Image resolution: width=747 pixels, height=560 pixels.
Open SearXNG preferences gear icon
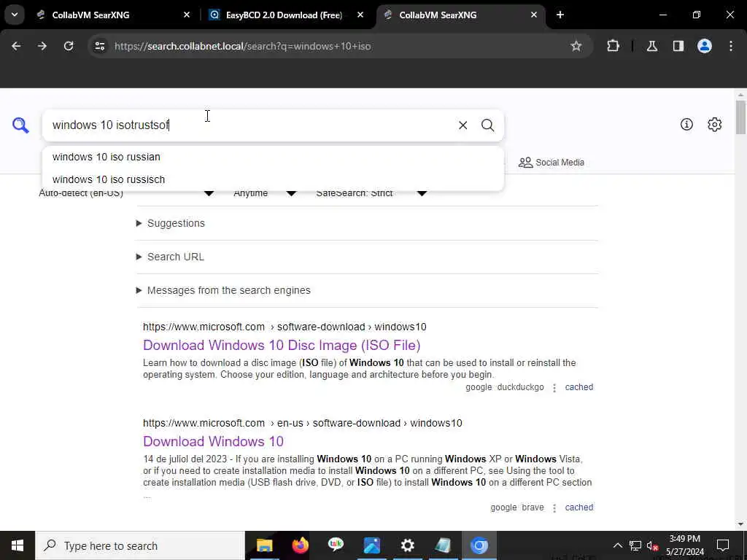click(x=714, y=124)
